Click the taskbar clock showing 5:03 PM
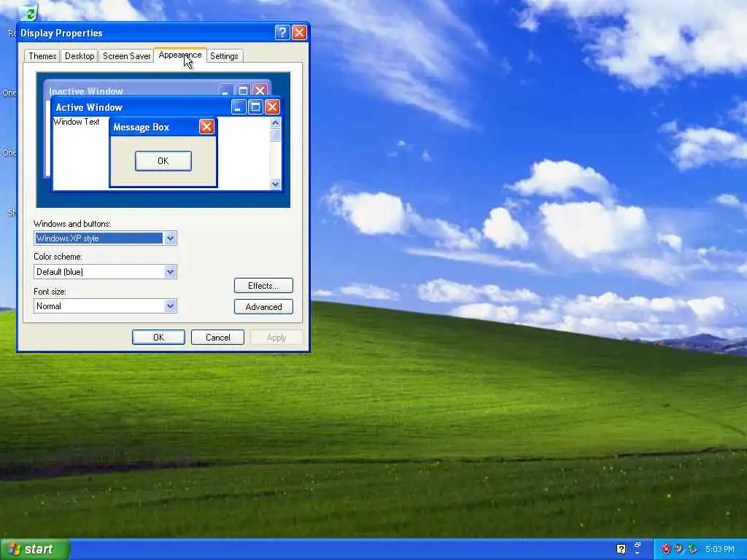The width and height of the screenshot is (747, 560). click(719, 550)
